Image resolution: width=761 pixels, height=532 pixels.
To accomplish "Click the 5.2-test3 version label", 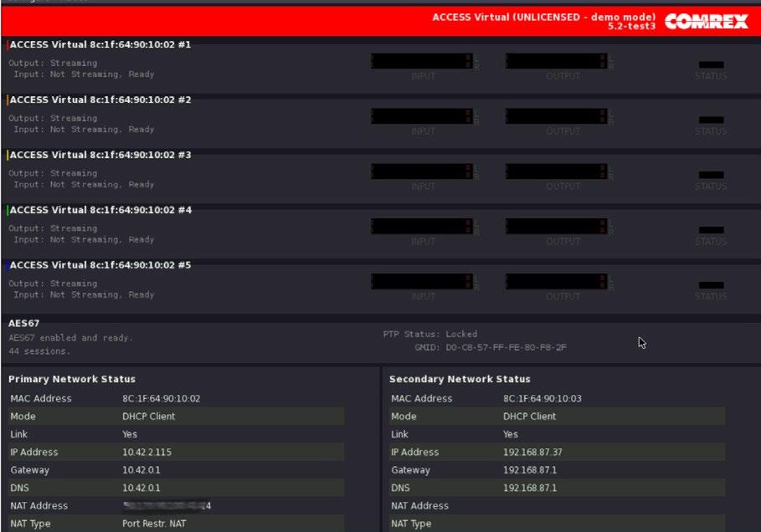I will (x=631, y=26).
